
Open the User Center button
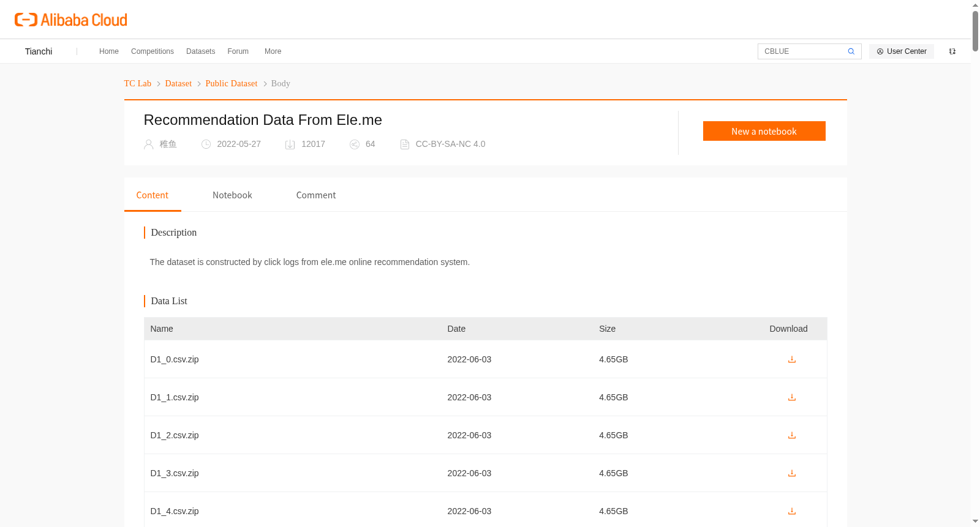click(902, 51)
